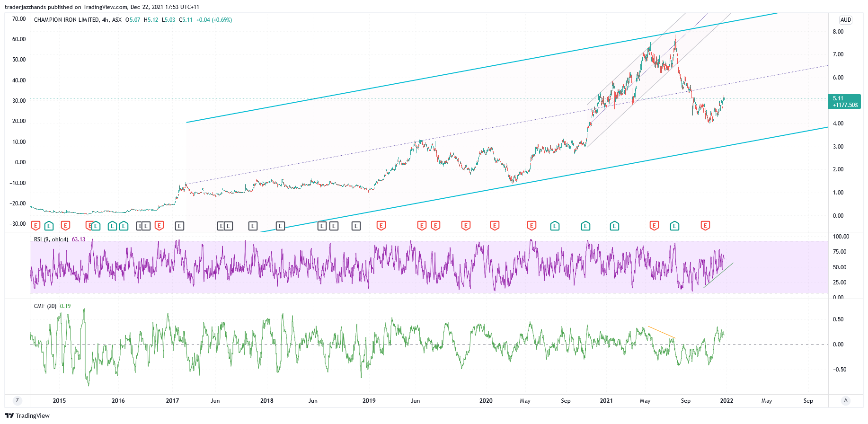Click the green 5.11 current price tag

pyautogui.click(x=845, y=101)
